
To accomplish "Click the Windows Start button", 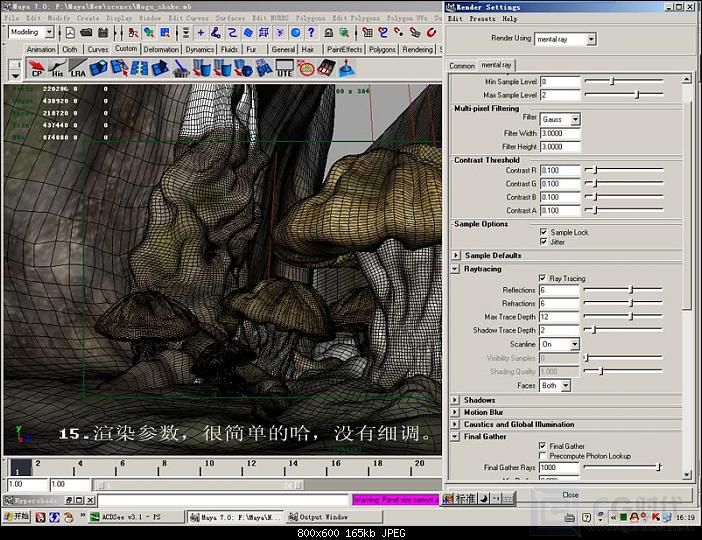I will pyautogui.click(x=17, y=517).
